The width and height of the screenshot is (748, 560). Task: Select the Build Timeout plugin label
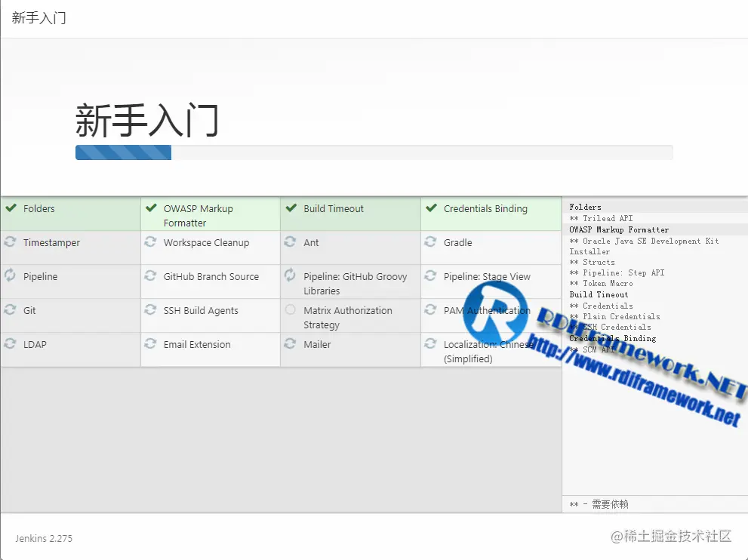[334, 208]
